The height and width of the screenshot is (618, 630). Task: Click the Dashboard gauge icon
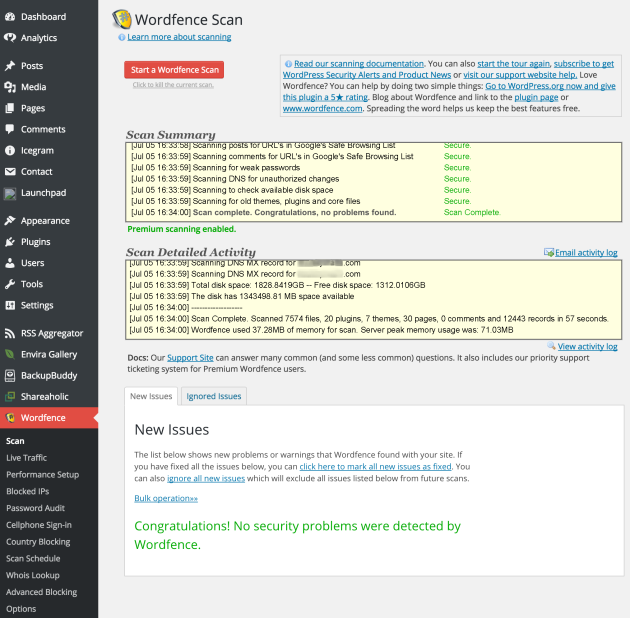[x=10, y=17]
